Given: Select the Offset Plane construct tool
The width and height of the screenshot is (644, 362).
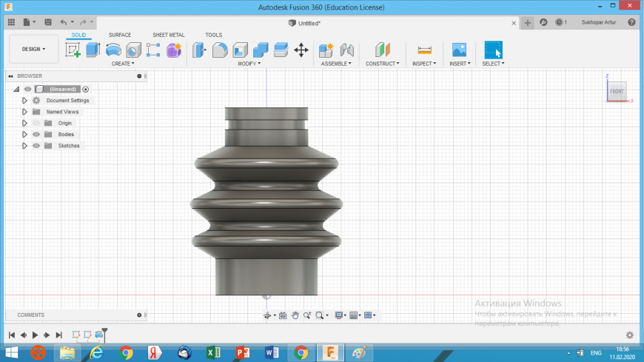Looking at the screenshot, I should tap(383, 50).
